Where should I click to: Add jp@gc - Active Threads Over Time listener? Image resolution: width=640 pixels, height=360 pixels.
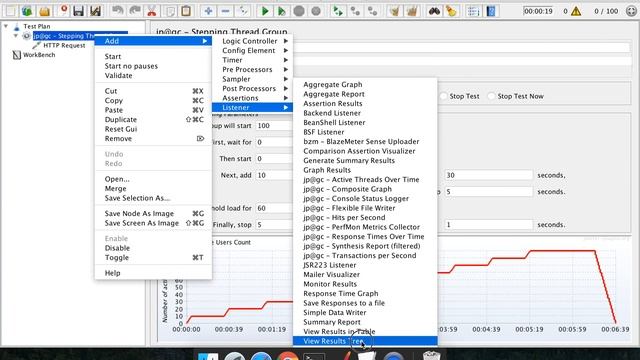pyautogui.click(x=365, y=180)
